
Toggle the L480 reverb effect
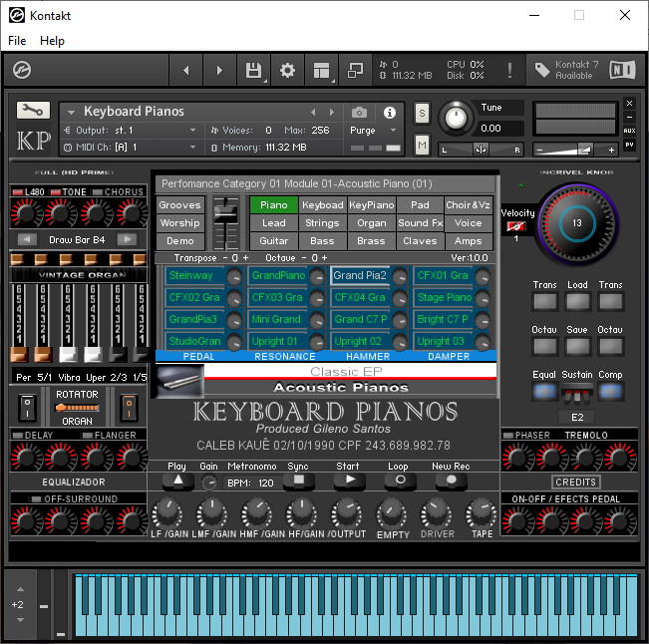coord(17,192)
